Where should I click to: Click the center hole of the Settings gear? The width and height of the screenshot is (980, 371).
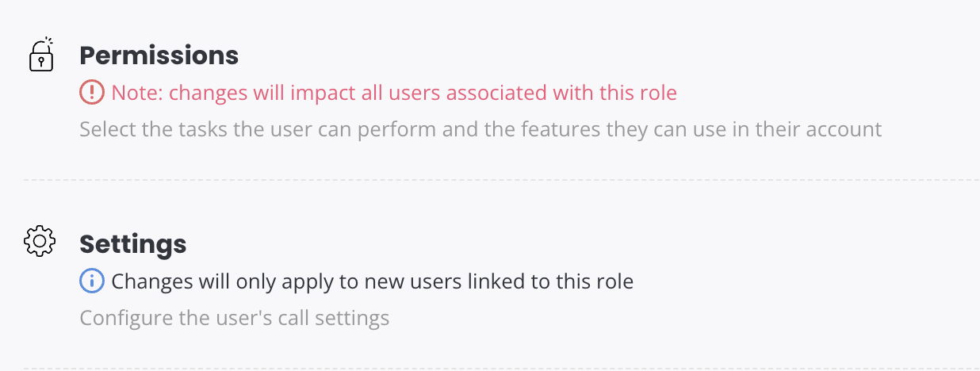40,241
